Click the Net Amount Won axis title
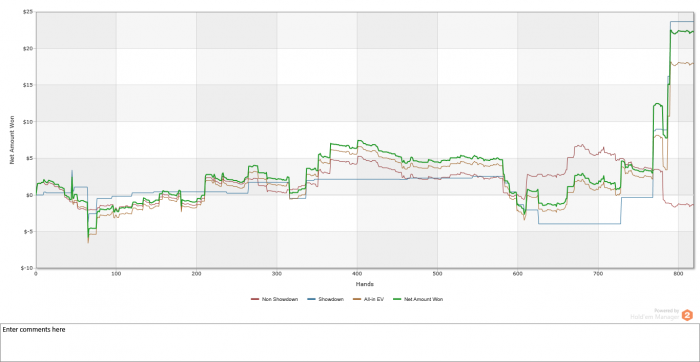 (12, 140)
